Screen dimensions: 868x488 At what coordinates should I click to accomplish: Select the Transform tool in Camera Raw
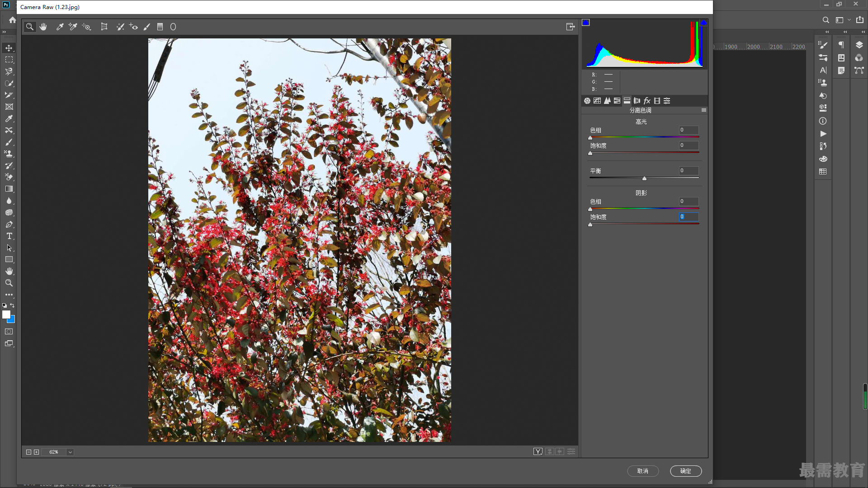tap(104, 27)
